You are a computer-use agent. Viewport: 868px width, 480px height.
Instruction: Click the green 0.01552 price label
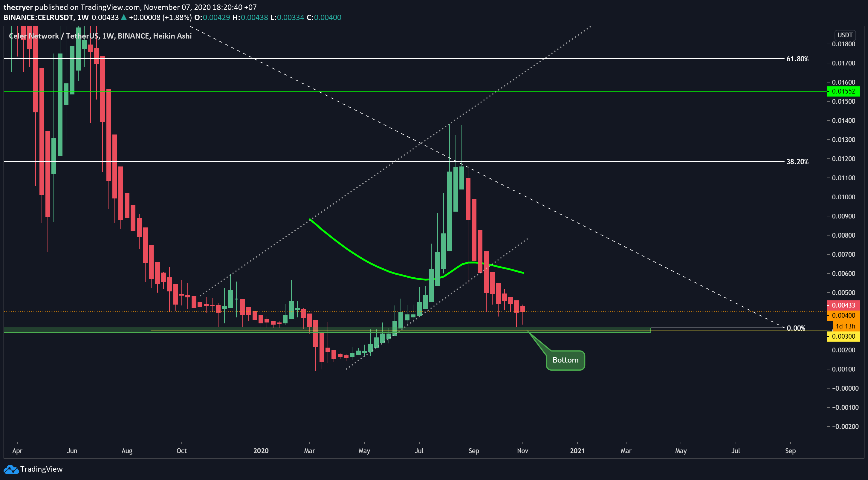(843, 91)
